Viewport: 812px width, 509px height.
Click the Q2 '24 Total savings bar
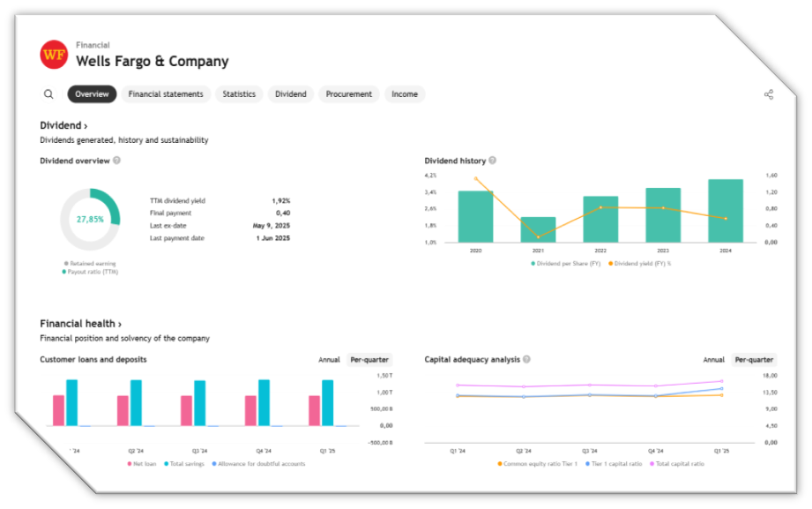[x=136, y=403]
